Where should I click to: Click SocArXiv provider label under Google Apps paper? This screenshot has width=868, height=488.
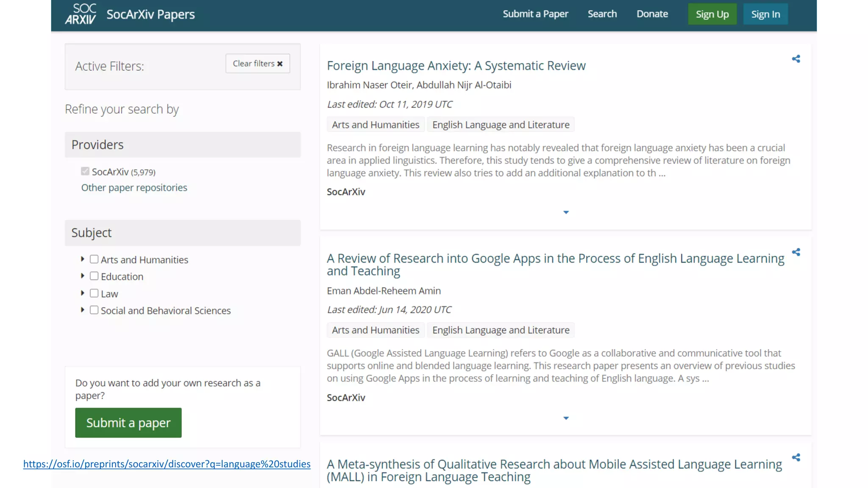pos(346,398)
